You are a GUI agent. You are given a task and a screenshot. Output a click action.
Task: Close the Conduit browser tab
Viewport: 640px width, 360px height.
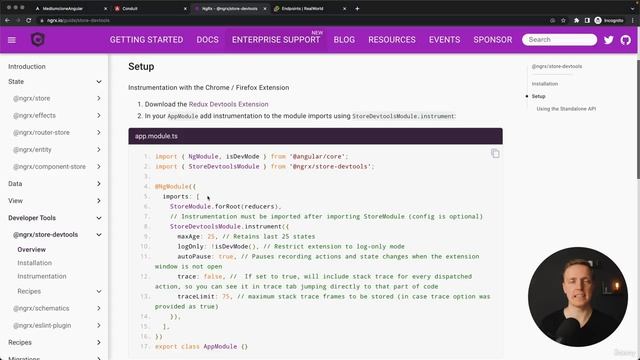[x=185, y=9]
